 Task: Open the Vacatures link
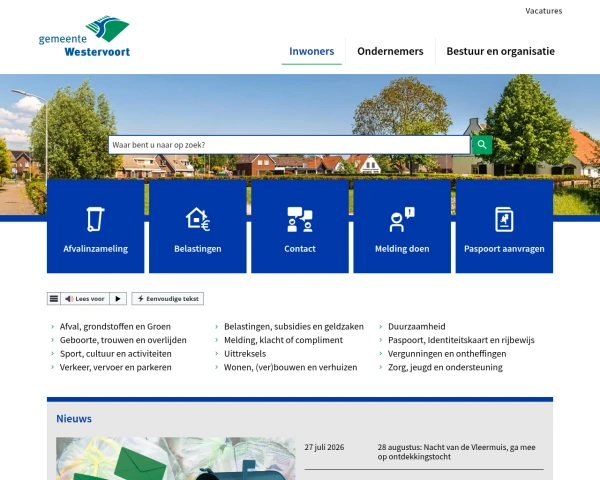click(x=543, y=11)
